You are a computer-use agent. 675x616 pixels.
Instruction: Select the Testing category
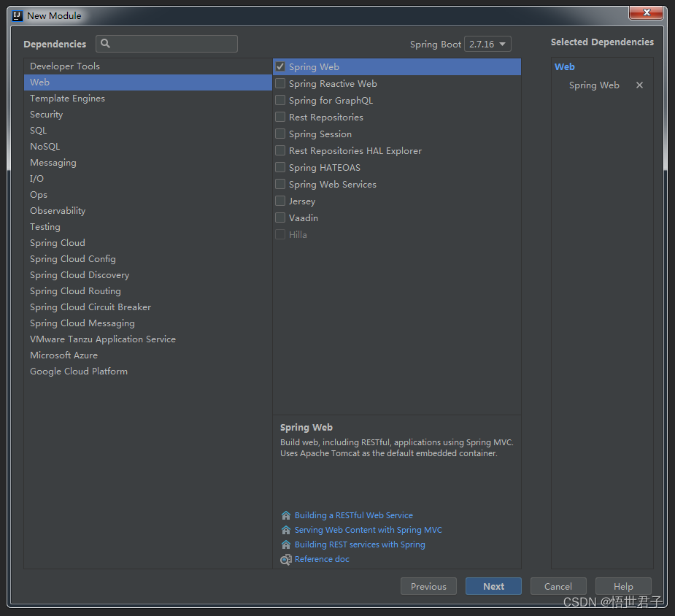pyautogui.click(x=148, y=227)
